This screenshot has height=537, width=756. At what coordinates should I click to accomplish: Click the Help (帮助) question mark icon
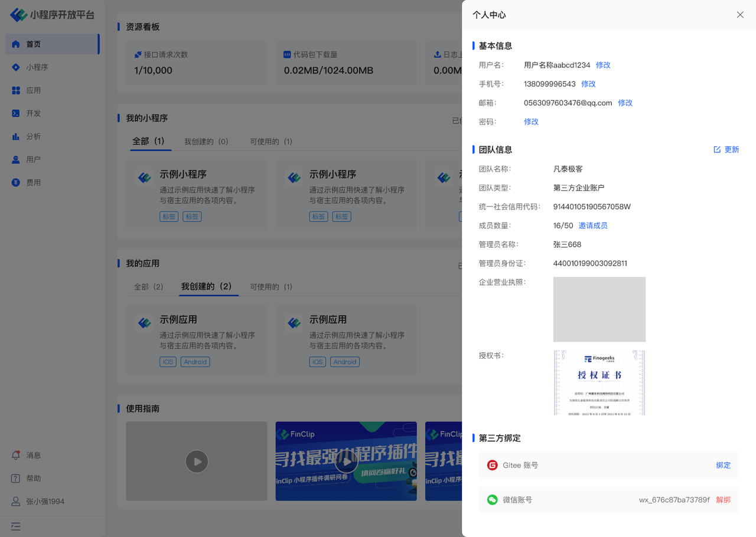16,478
